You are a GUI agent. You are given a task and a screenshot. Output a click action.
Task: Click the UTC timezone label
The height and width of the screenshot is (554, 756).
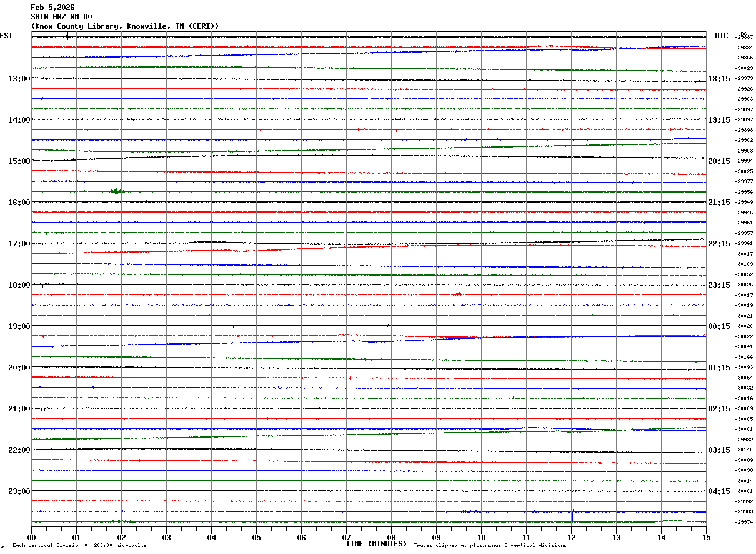pyautogui.click(x=722, y=36)
